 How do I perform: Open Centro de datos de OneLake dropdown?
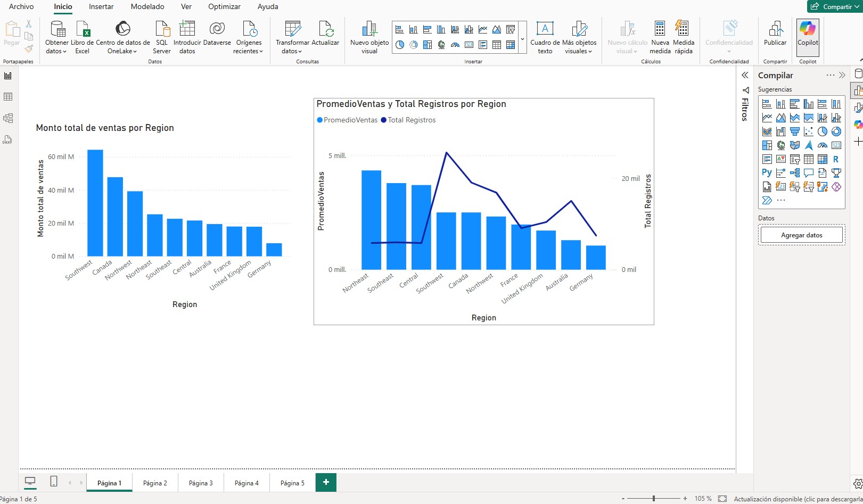122,47
